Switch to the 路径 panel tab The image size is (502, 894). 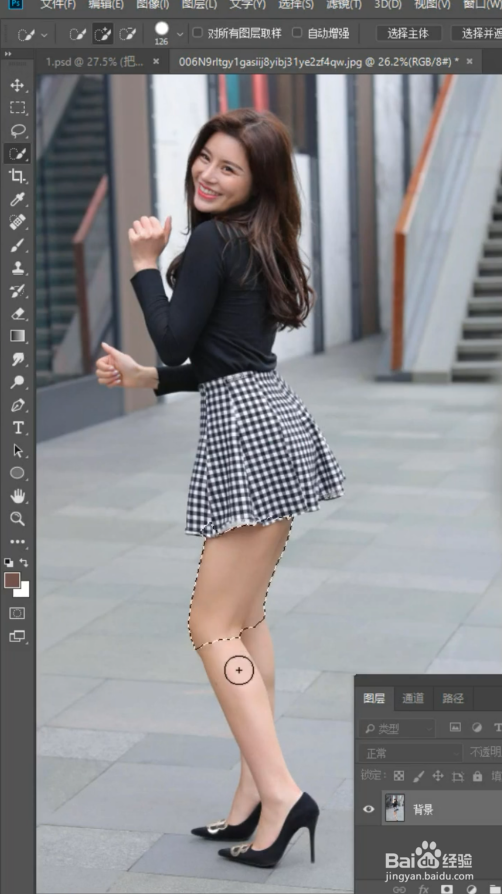pos(453,698)
